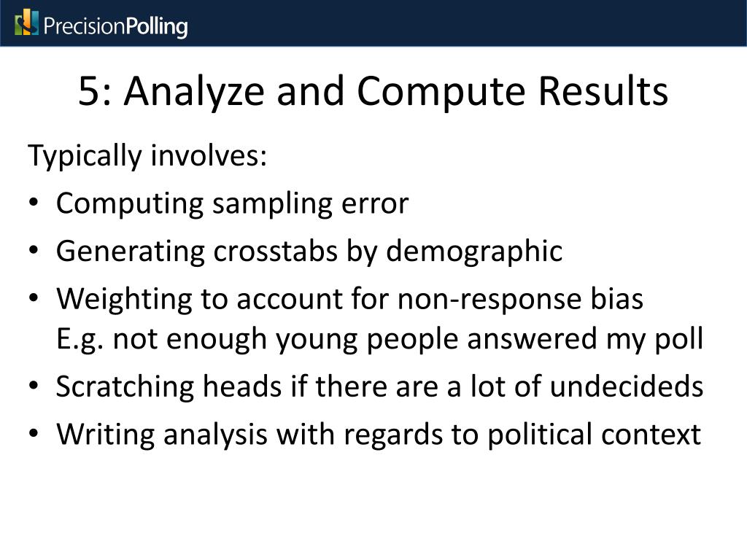Image resolution: width=747 pixels, height=560 pixels.
Task: Click bullet dot before 'Generating crosstabs'
Action: [x=33, y=251]
